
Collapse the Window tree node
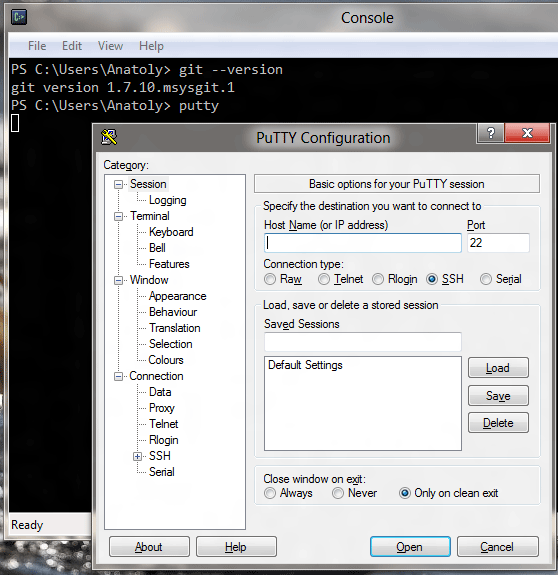[x=118, y=281]
